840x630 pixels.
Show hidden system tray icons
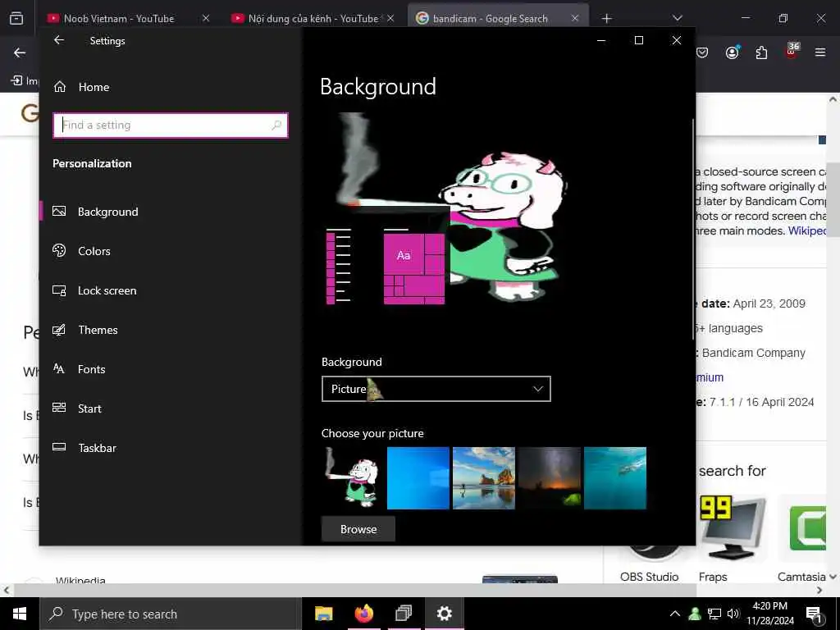675,614
